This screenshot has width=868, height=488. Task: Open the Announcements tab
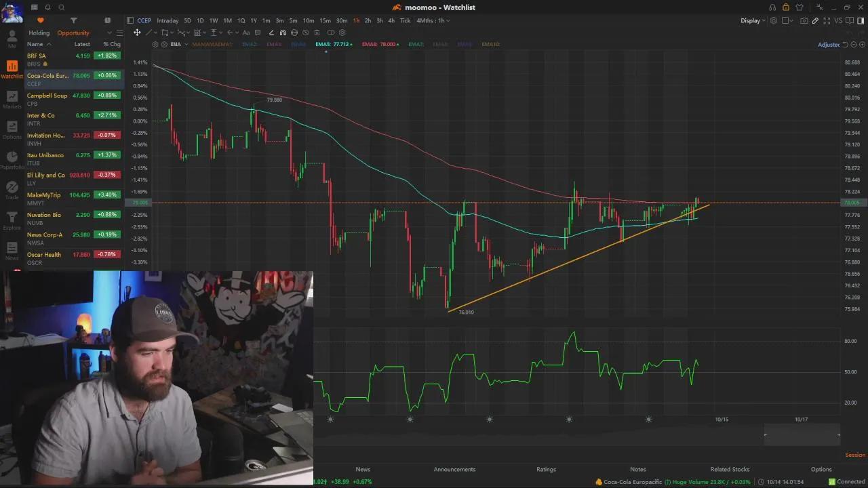pyautogui.click(x=454, y=469)
